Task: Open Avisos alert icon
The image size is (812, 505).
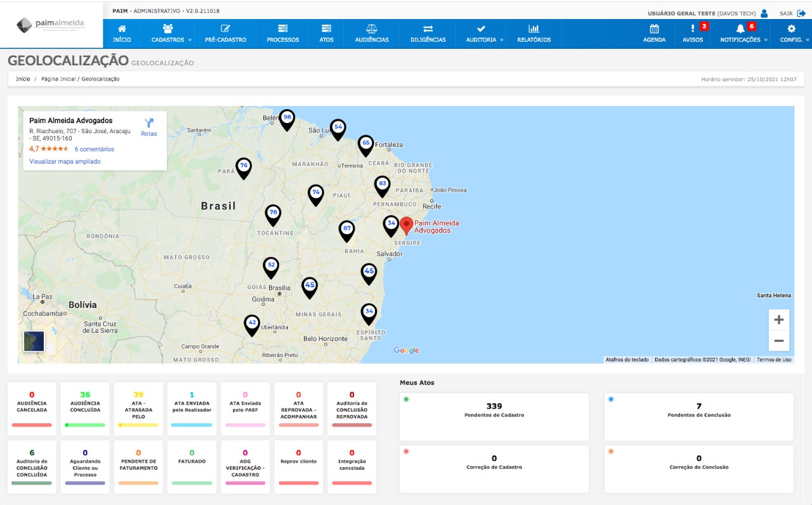Action: 693,29
